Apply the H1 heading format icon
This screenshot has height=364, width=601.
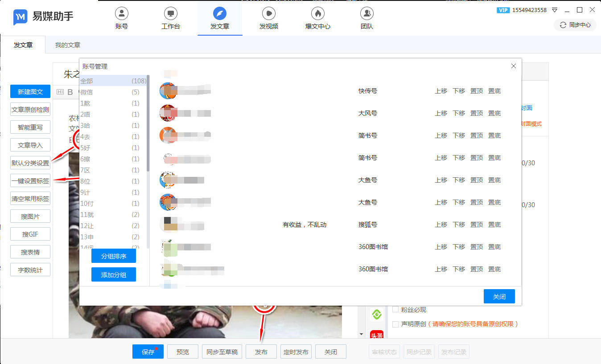click(x=60, y=92)
